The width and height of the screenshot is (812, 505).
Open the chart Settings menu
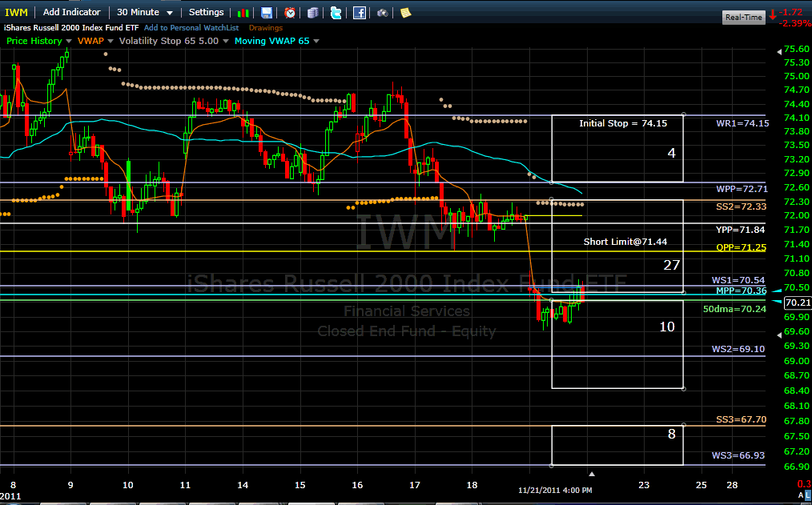[x=206, y=13]
